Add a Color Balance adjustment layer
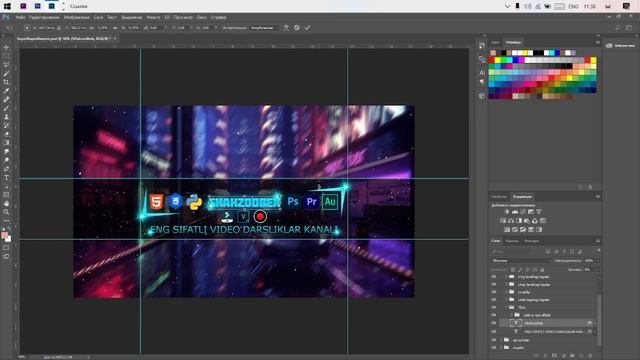The width and height of the screenshot is (640, 360). [511, 221]
